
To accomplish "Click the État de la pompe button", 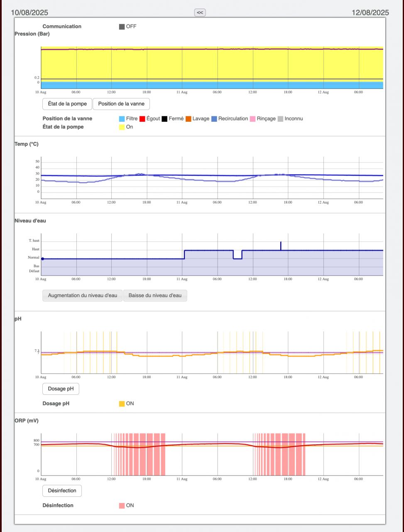I will [x=67, y=104].
